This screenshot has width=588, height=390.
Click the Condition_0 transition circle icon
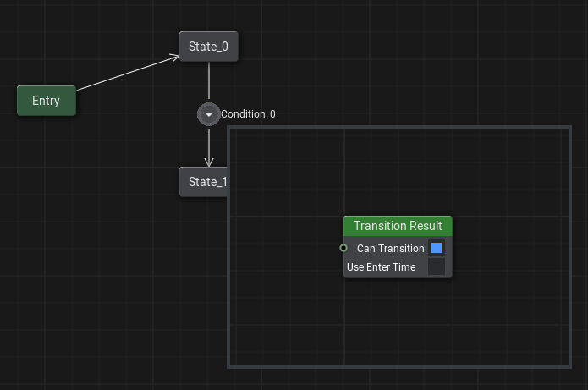click(x=209, y=114)
